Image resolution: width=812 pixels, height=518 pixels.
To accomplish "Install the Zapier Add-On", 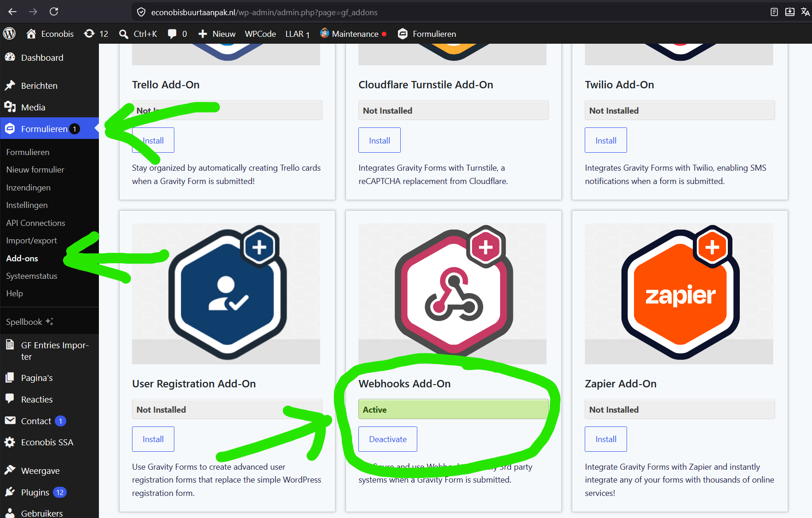I will [606, 439].
